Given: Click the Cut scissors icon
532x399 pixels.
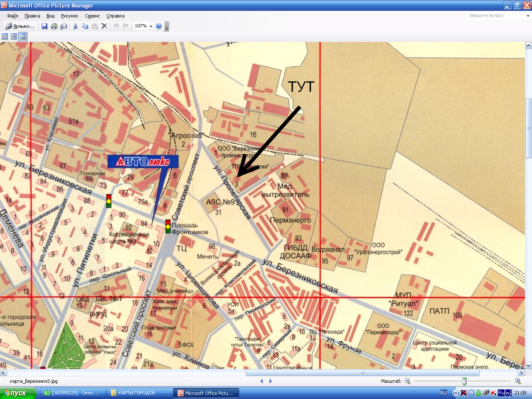Looking at the screenshot, I should pos(75,26).
